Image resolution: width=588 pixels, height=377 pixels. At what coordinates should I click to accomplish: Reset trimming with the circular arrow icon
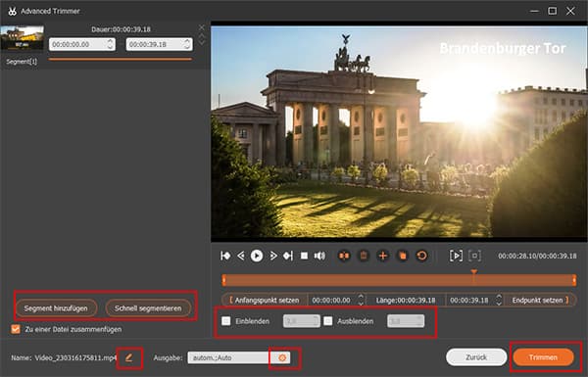point(421,256)
